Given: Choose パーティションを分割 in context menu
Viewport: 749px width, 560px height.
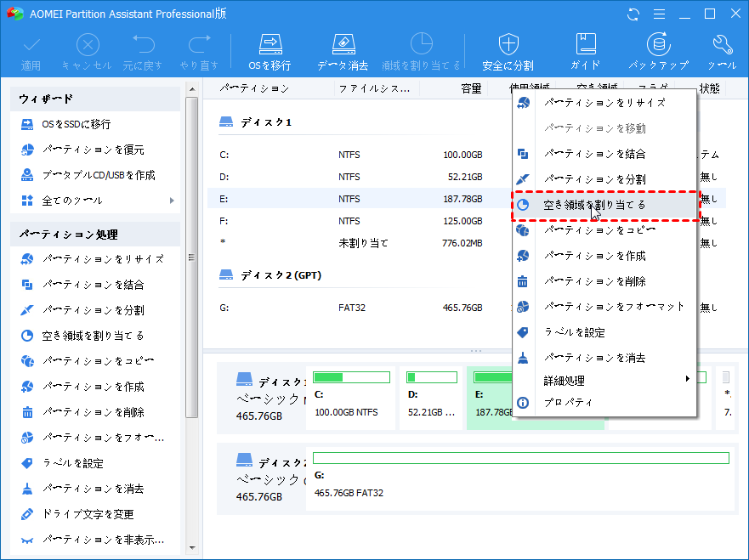Looking at the screenshot, I should pos(604,179).
